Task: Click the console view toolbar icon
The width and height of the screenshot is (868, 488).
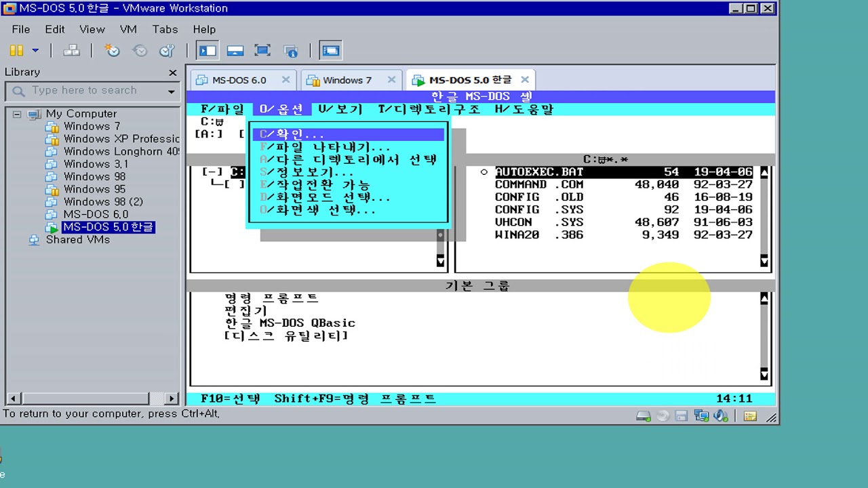Action: pyautogui.click(x=331, y=50)
